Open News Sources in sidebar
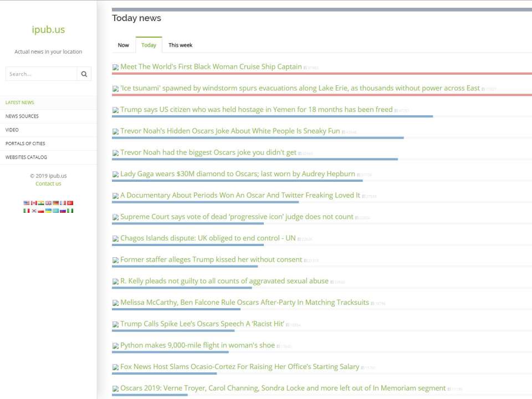532x399 pixels. tap(22, 116)
